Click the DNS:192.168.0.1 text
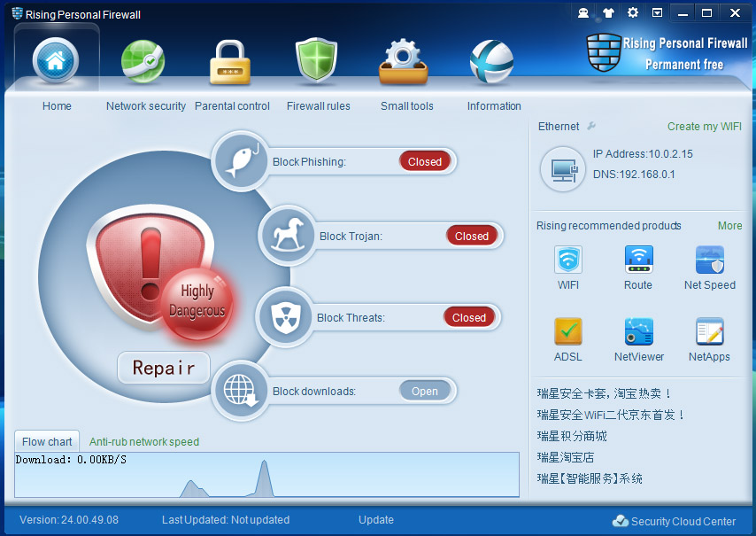756x536 pixels. point(634,175)
